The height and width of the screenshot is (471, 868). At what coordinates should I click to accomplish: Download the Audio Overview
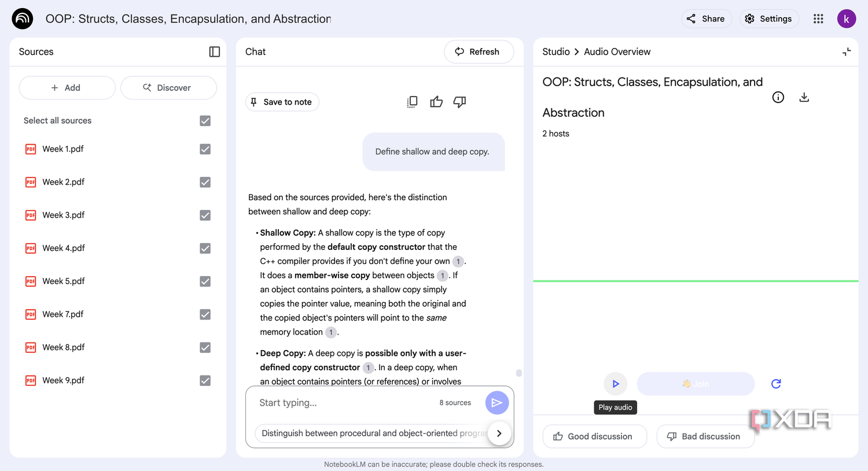point(804,97)
